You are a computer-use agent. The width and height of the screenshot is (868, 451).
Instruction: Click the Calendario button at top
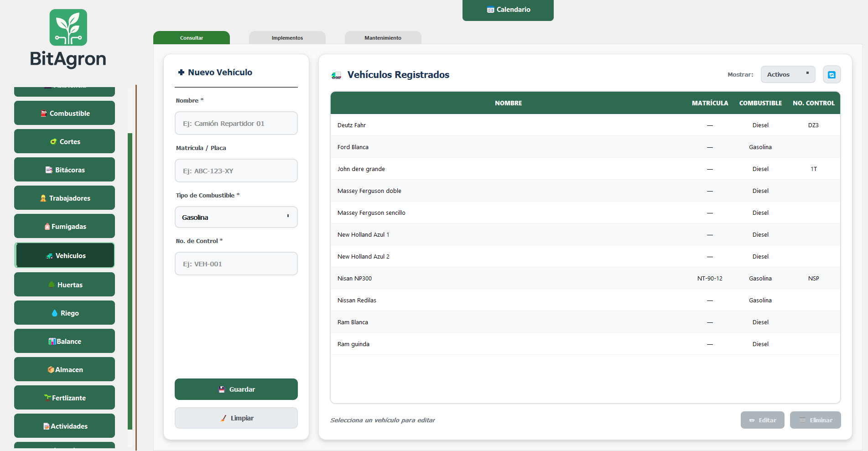(x=508, y=10)
